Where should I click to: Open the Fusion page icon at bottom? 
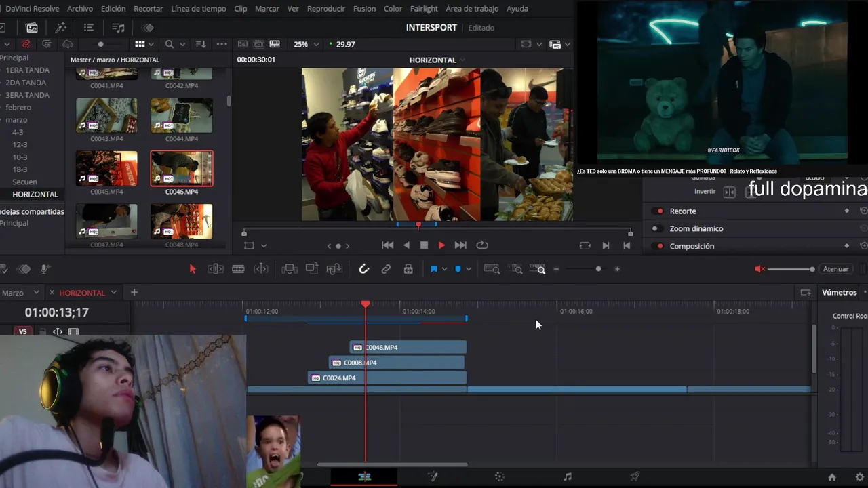[x=433, y=476]
